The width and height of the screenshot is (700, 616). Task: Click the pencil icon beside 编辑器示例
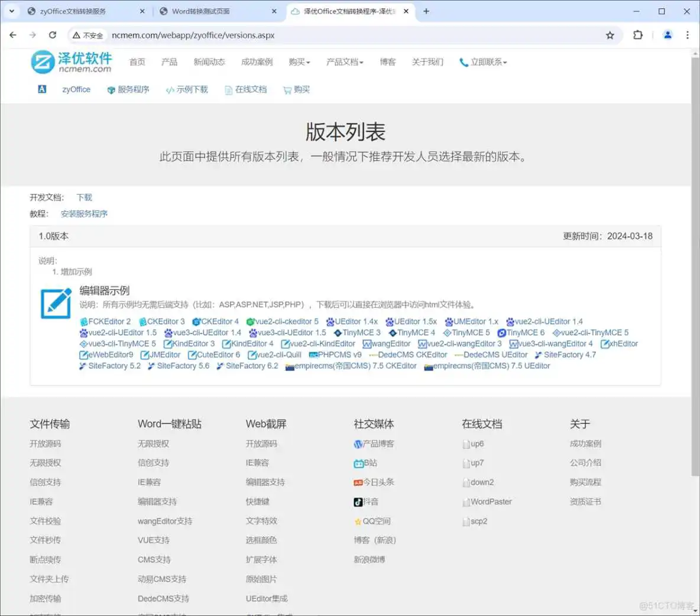[x=55, y=303]
